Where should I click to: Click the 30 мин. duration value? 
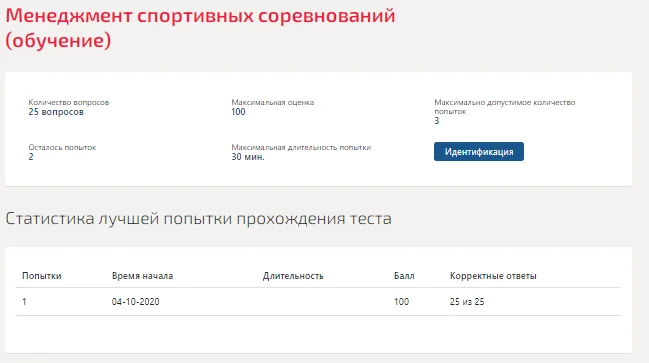248,157
